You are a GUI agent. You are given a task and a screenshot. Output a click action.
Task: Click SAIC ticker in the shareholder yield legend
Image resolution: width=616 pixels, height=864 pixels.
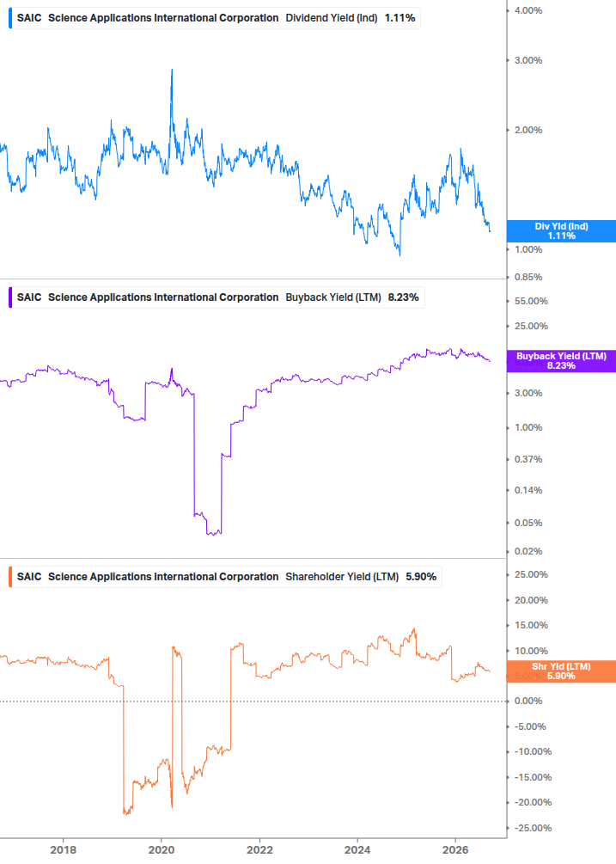point(29,577)
